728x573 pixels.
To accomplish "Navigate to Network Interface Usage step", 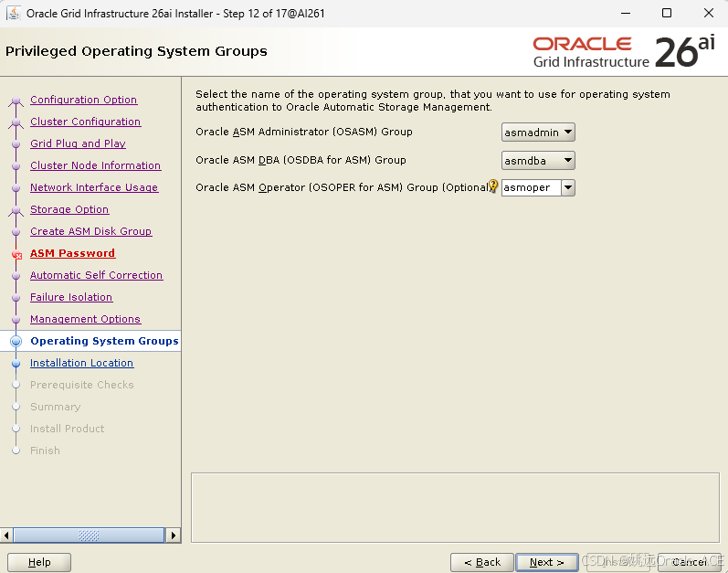I will 94,187.
